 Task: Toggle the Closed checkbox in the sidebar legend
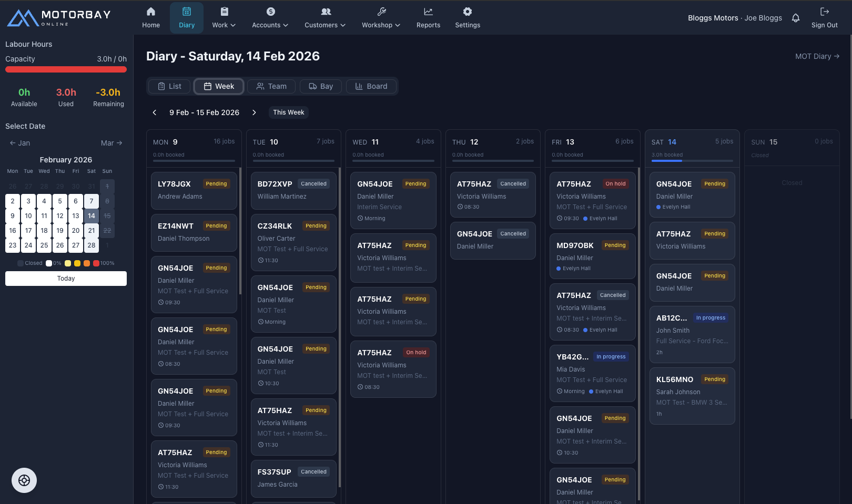19,263
